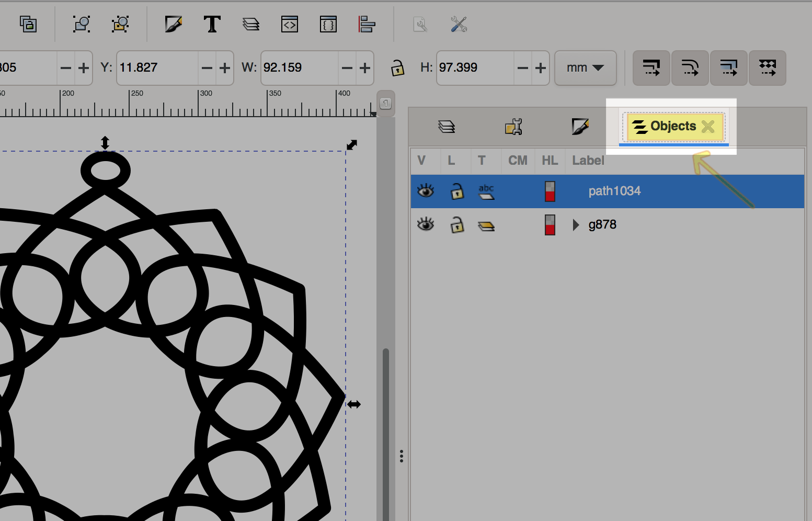Open the Text and Font dialog
Viewport: 812px width, 521px height.
point(212,25)
